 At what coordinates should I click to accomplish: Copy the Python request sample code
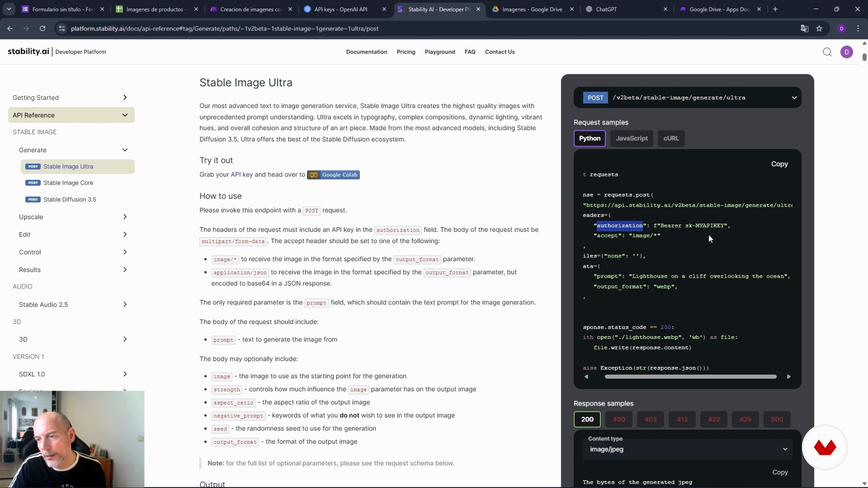point(779,164)
